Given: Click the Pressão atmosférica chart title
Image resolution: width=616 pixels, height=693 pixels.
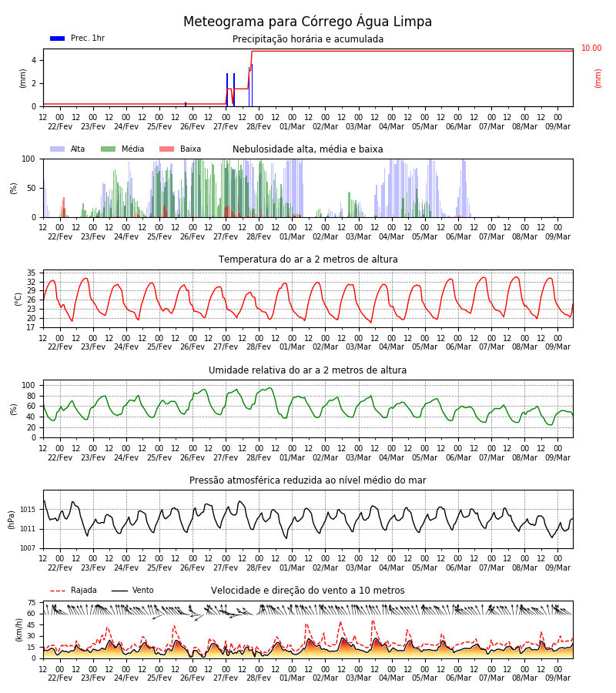Looking at the screenshot, I should click(x=307, y=480).
